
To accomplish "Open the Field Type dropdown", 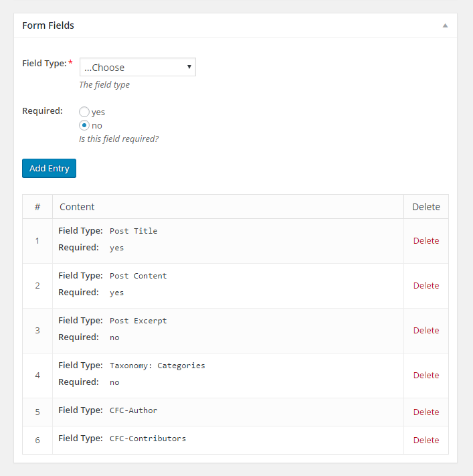I will 137,67.
